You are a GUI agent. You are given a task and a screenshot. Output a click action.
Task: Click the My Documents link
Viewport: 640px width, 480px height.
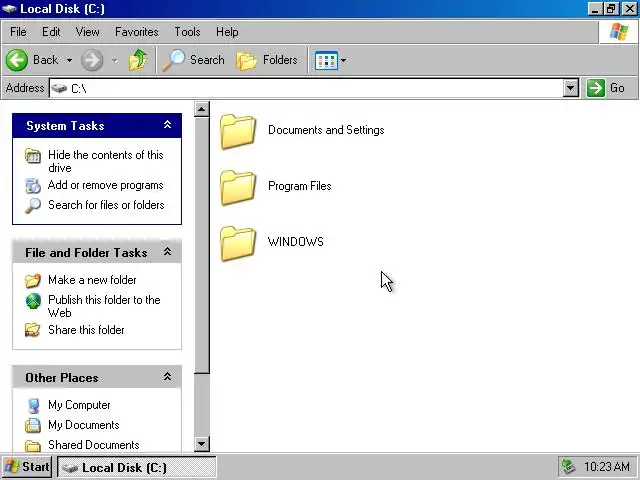tap(84, 425)
